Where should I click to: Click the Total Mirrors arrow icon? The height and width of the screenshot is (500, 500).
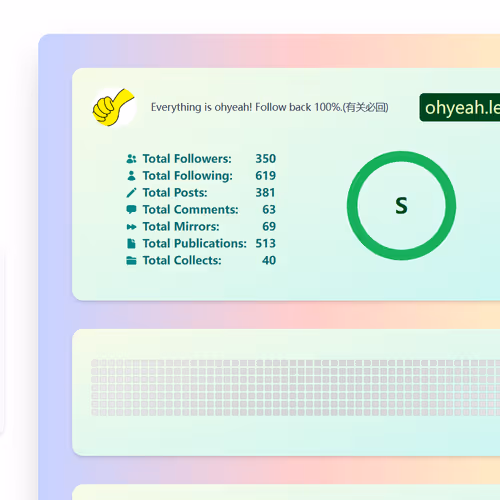tap(131, 227)
